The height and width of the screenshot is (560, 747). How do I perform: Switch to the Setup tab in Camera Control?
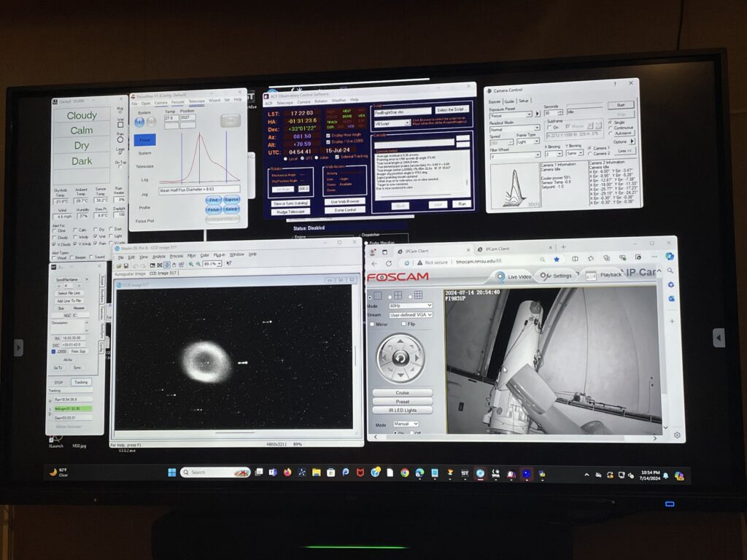pos(524,101)
